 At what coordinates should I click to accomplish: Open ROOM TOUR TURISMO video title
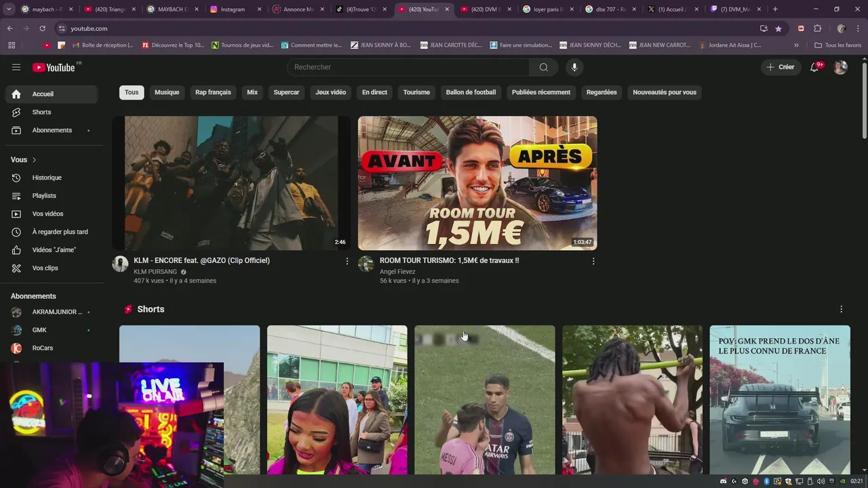point(449,260)
